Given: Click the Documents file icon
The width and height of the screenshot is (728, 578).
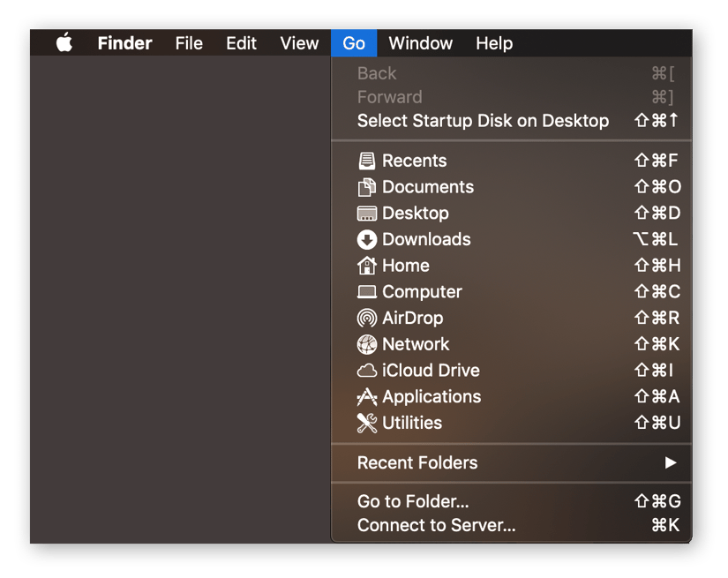Looking at the screenshot, I should (367, 186).
